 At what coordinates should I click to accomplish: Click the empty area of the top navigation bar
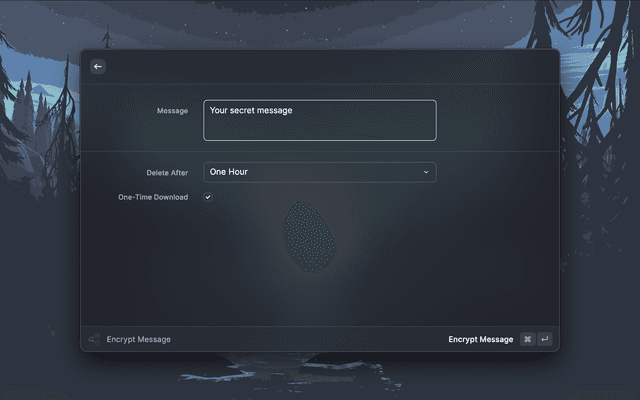click(x=320, y=66)
